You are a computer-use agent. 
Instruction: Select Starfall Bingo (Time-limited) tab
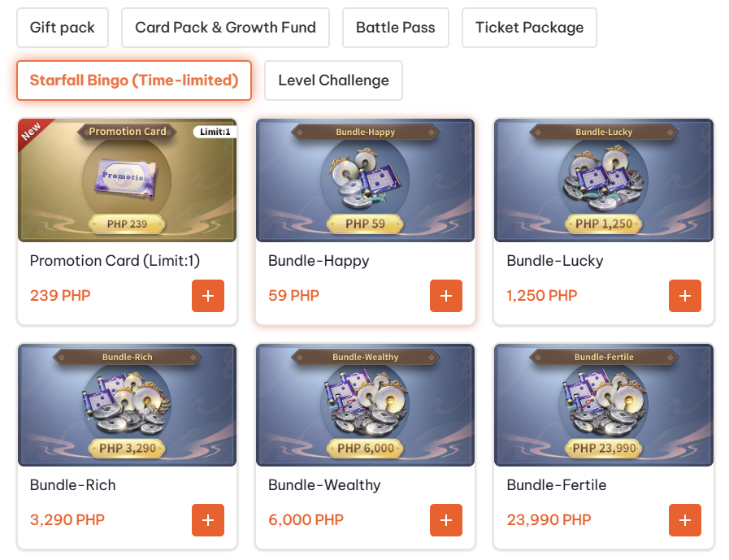134,80
